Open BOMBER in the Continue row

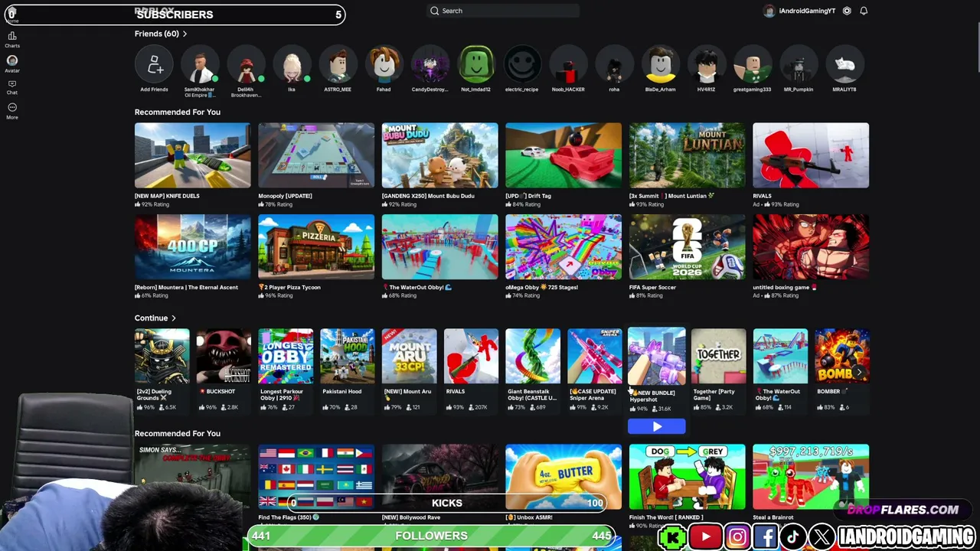[x=842, y=357]
